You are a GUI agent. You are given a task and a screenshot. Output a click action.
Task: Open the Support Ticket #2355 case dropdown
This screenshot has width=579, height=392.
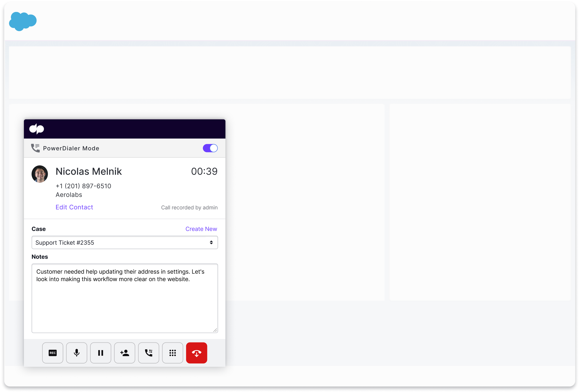125,242
